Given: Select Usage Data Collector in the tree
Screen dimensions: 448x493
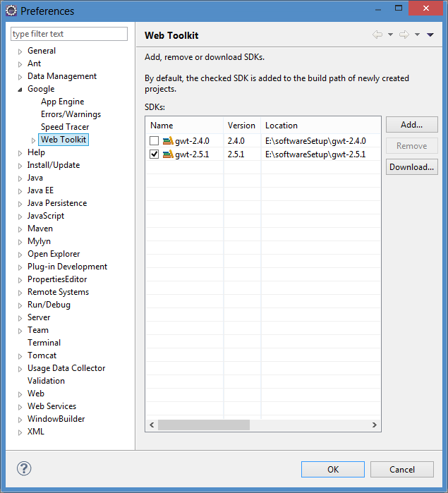Looking at the screenshot, I should point(66,368).
